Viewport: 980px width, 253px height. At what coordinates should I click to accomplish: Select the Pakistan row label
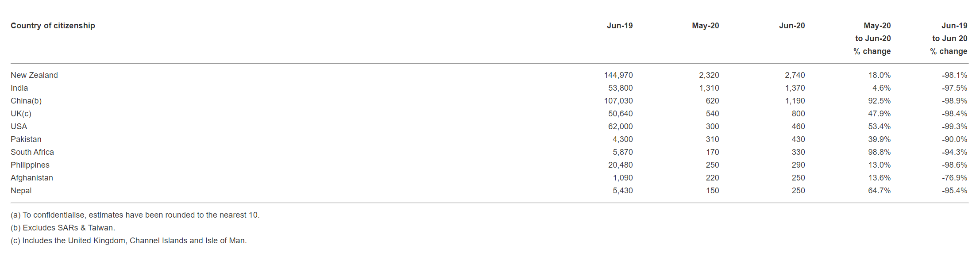(x=26, y=139)
